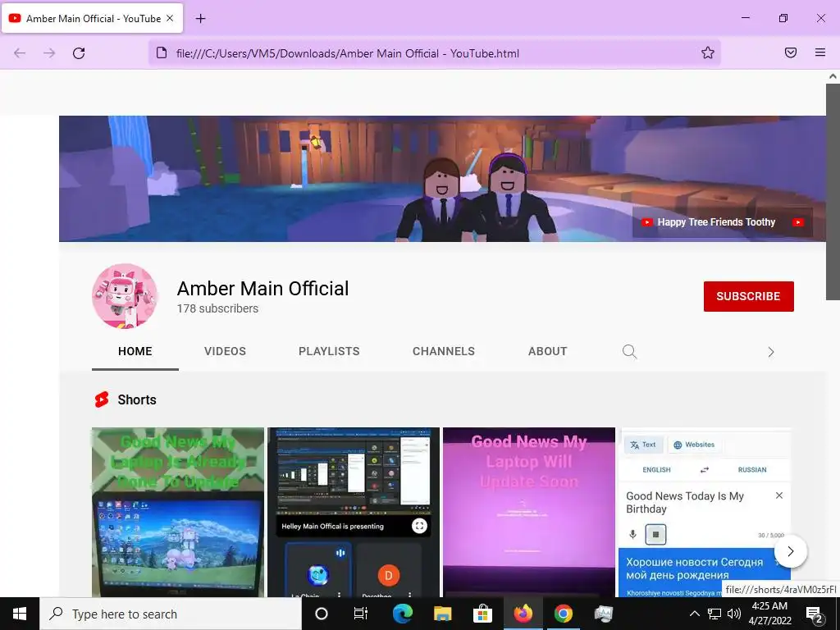Screen dimensions: 840x630
Task: Select the Amber Main Official browser tab
Action: [x=93, y=18]
